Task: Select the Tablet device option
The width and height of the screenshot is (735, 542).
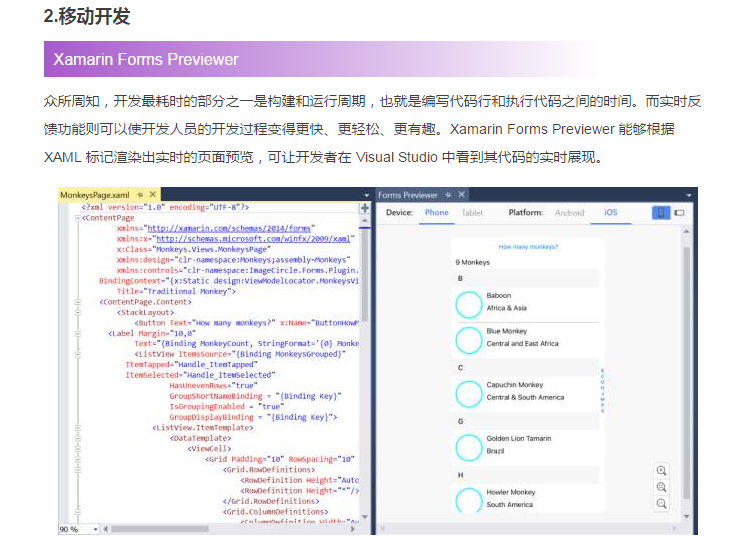Action: (x=472, y=213)
